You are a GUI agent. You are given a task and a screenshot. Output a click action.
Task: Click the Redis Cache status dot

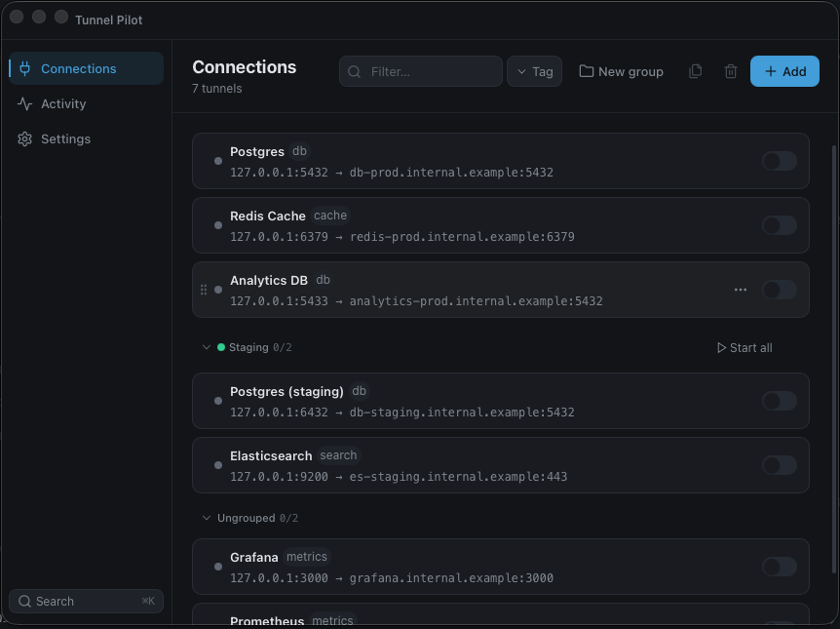218,225
